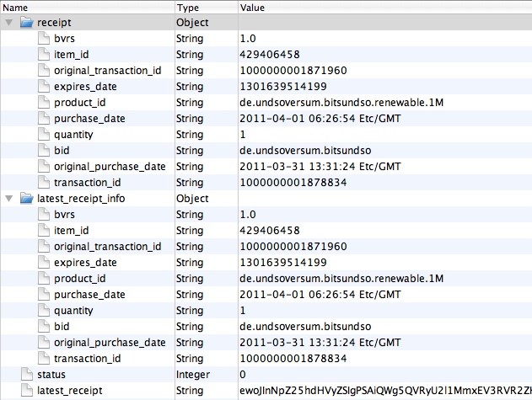Click the latest_receipt value starting with ewoJInNpZ25
532x400 pixels.
pos(385,390)
